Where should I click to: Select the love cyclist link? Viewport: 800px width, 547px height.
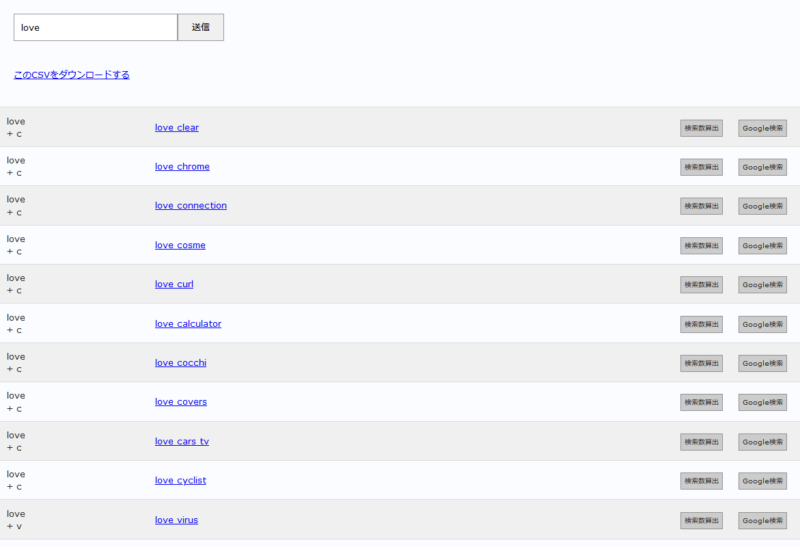[x=180, y=481]
